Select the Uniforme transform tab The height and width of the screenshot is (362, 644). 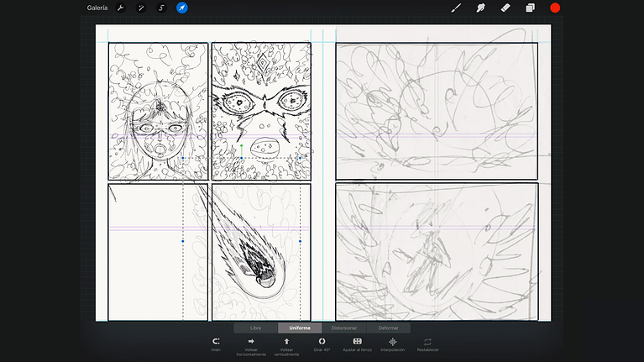coord(300,328)
